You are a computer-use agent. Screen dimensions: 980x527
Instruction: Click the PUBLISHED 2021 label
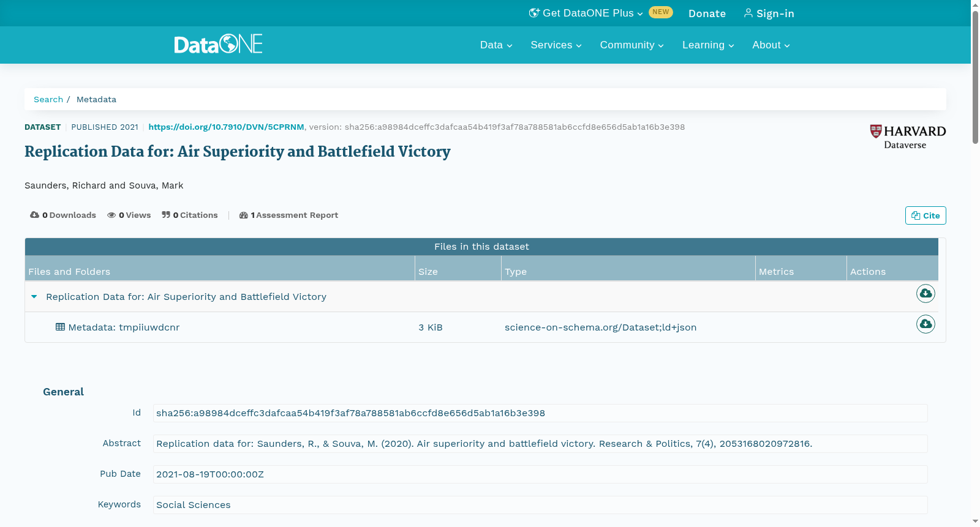(105, 127)
